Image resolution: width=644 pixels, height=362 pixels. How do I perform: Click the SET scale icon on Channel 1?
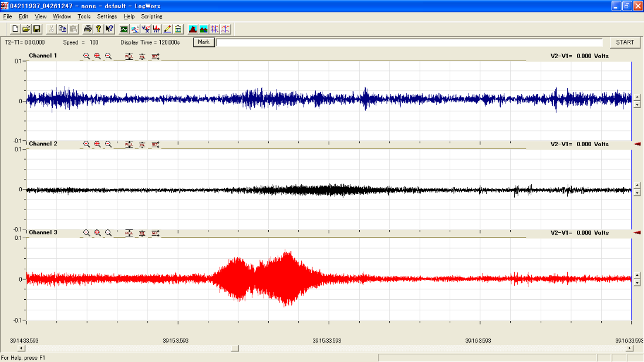[x=155, y=56]
